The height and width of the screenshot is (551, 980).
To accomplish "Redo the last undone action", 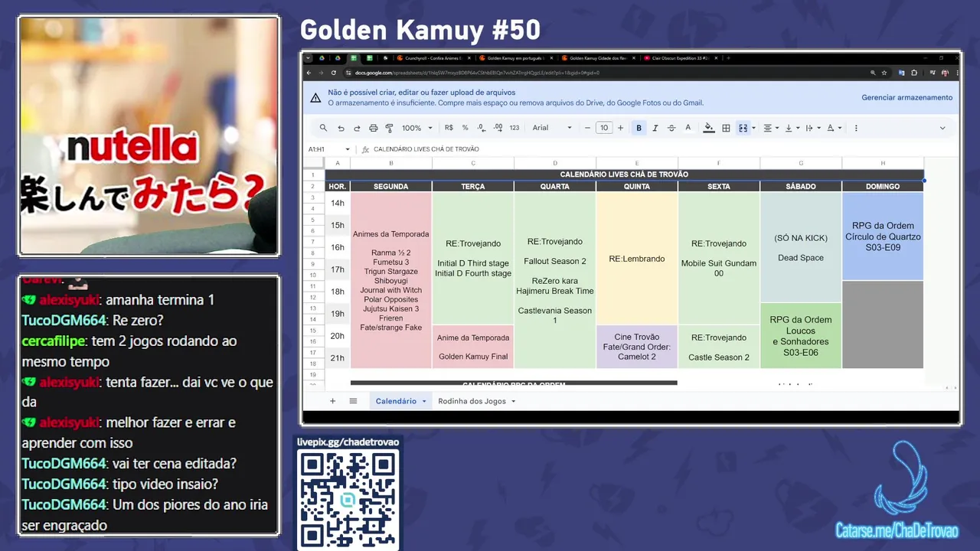I will [357, 128].
